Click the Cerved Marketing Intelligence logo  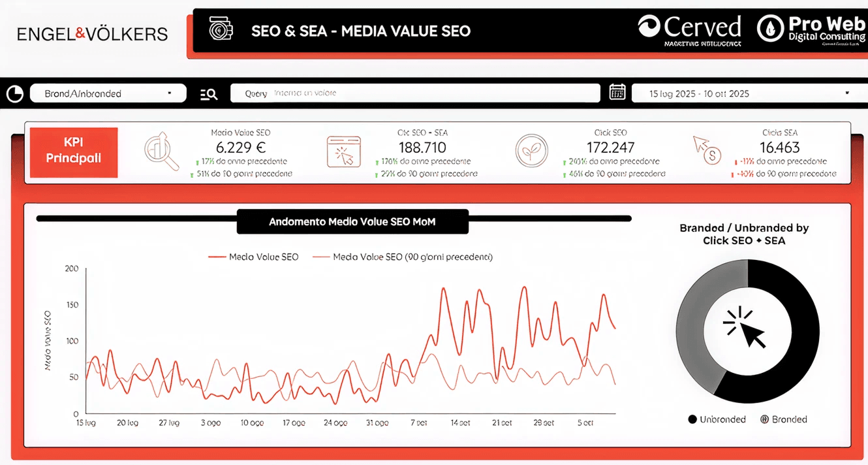[x=689, y=30]
